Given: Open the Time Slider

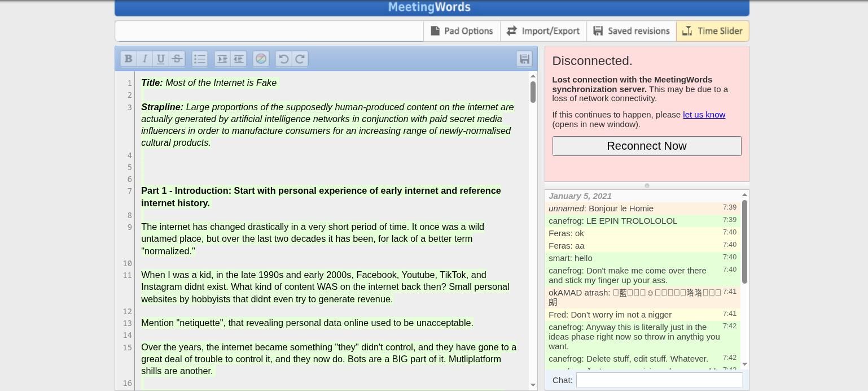Looking at the screenshot, I should [x=712, y=31].
